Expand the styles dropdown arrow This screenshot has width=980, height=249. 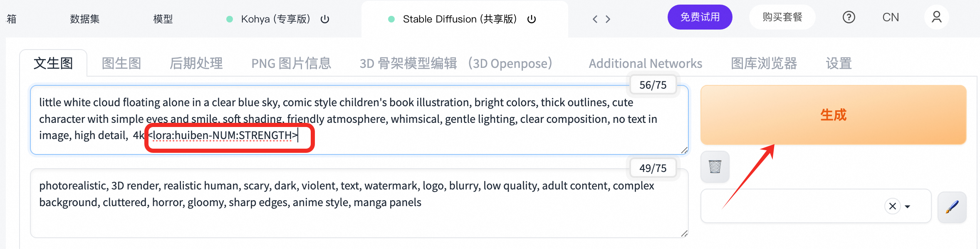pyautogui.click(x=908, y=207)
